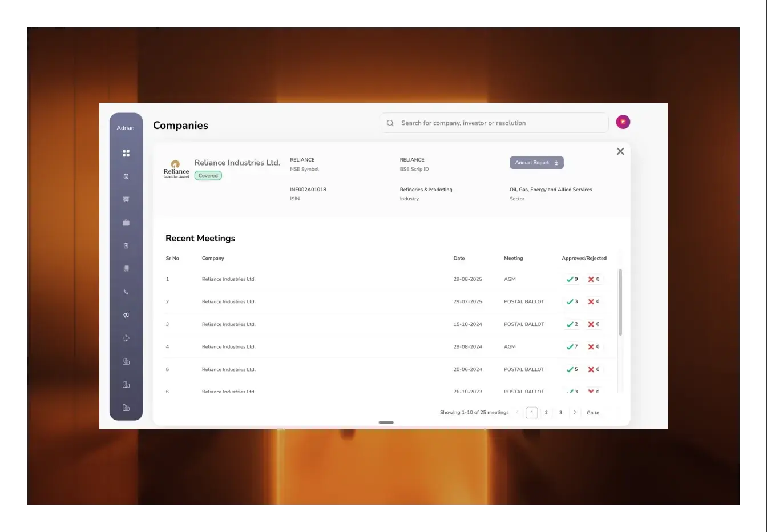Click the Covered status badge

pos(208,176)
